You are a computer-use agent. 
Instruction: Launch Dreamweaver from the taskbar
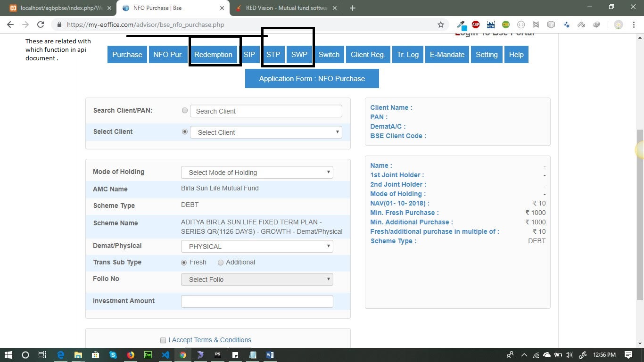(148, 355)
